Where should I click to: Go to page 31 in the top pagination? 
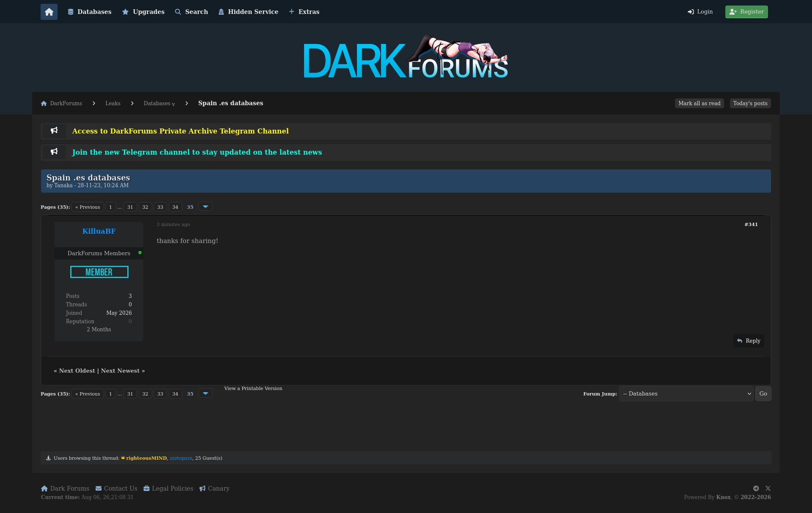pos(130,207)
